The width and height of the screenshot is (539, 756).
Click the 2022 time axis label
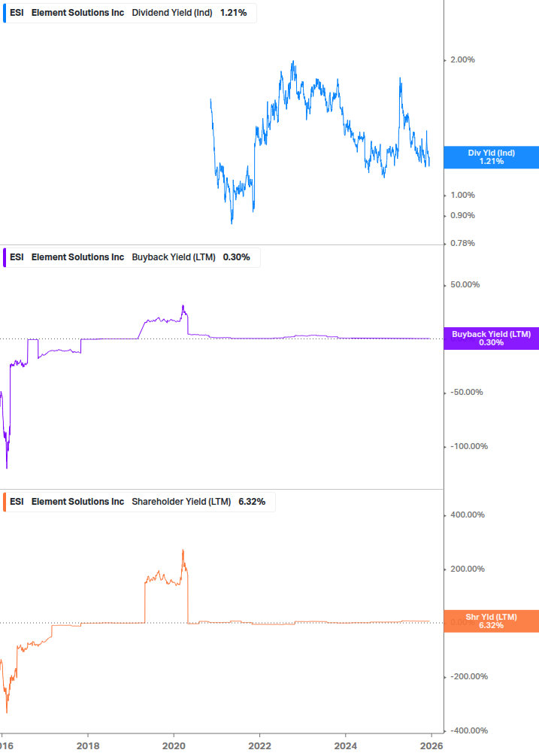pyautogui.click(x=259, y=746)
